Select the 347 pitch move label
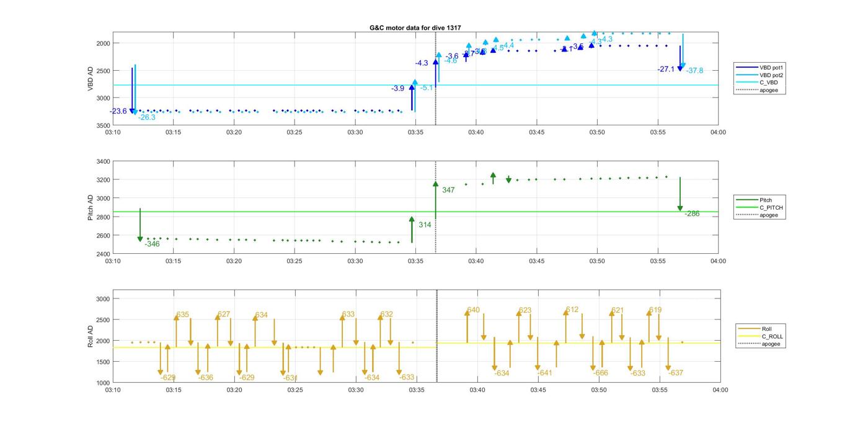This screenshot has width=868, height=430. (448, 190)
